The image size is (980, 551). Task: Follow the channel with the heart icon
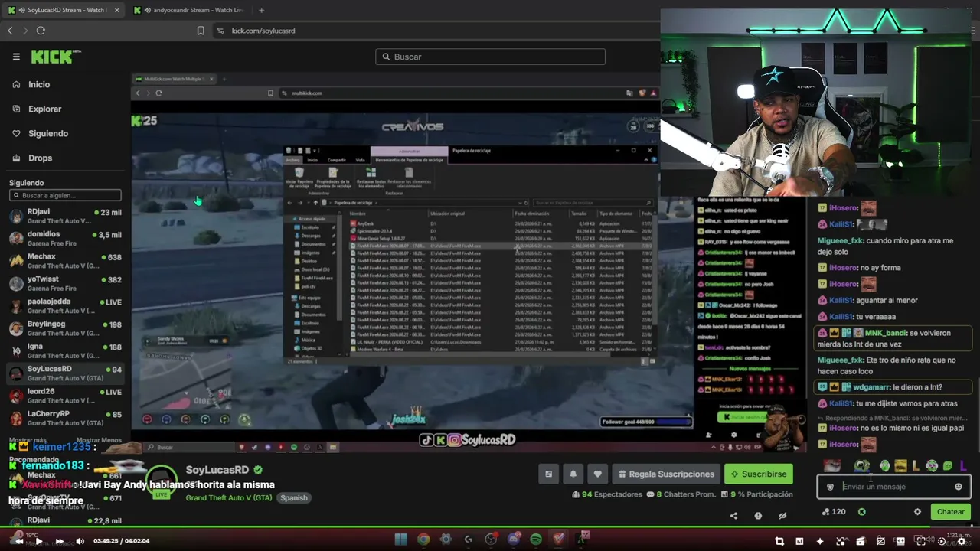597,474
